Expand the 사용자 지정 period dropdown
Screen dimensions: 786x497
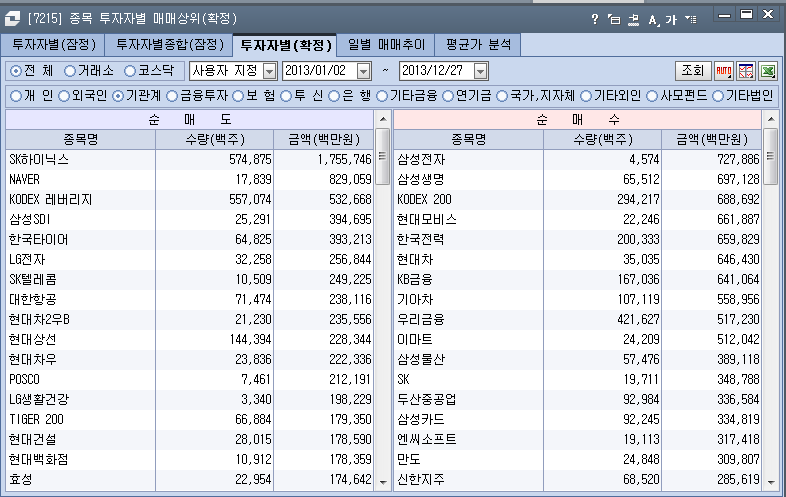(x=270, y=71)
